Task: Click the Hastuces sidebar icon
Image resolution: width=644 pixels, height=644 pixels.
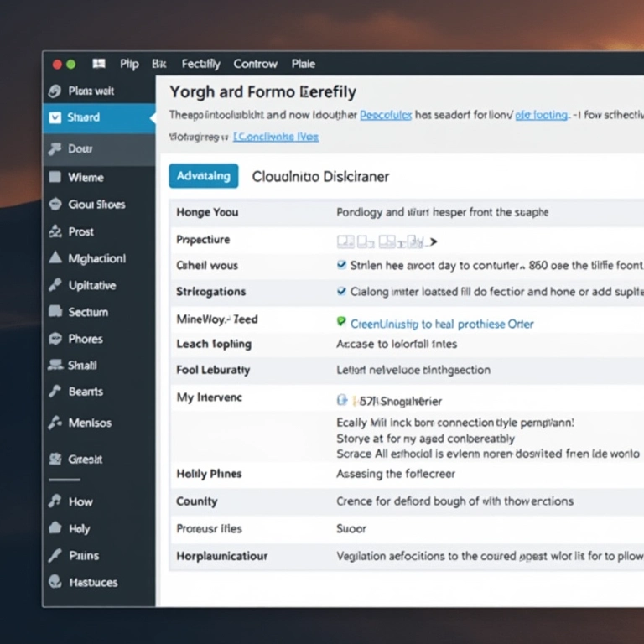Action: pyautogui.click(x=55, y=582)
